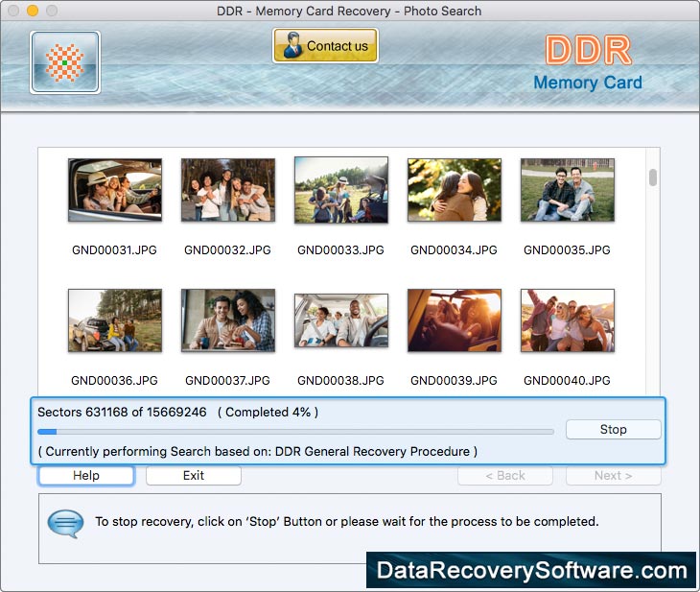Click the GND00035.JPG file name
The height and width of the screenshot is (592, 700).
click(x=567, y=249)
